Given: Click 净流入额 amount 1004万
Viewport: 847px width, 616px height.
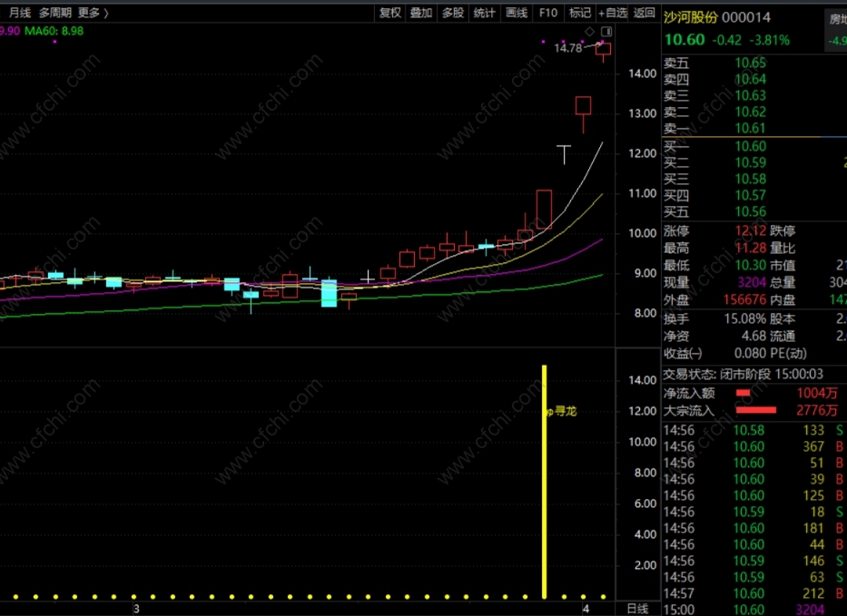Looking at the screenshot, I should pos(817,393).
